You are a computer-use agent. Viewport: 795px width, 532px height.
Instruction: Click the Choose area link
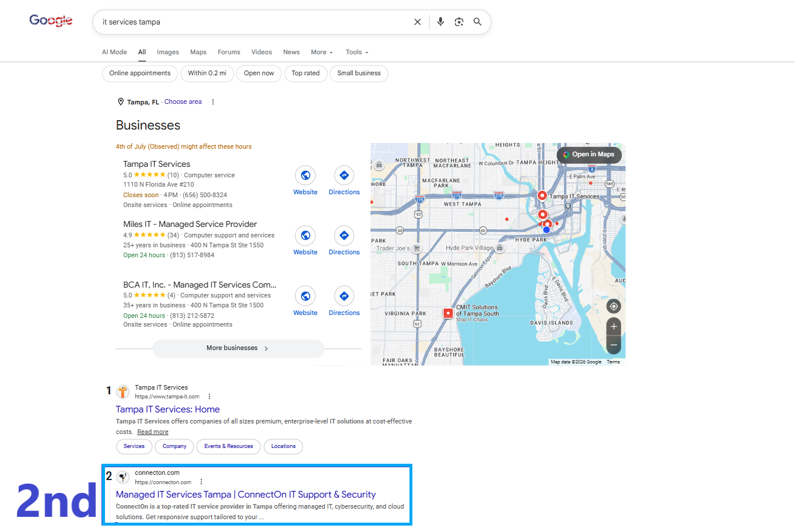[183, 102]
